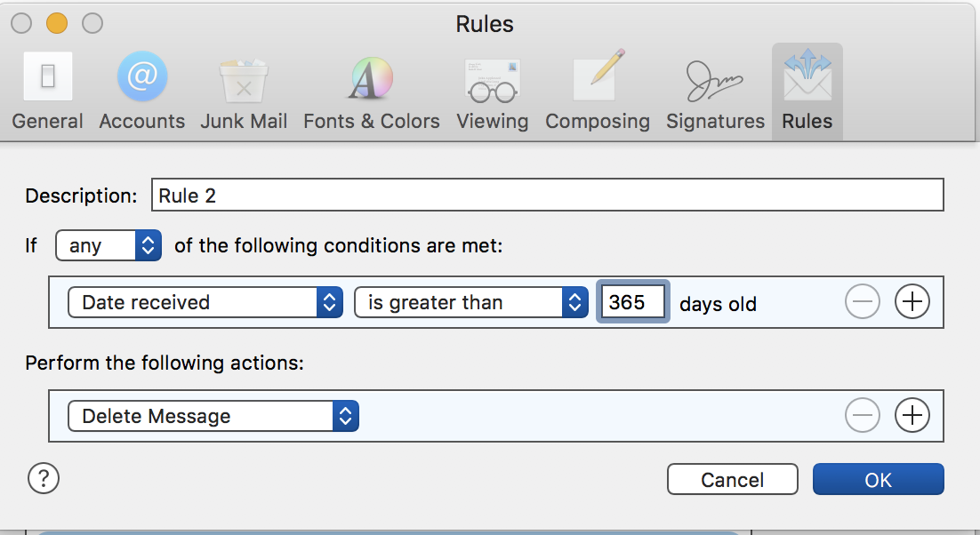Add a new condition with plus button

[912, 302]
